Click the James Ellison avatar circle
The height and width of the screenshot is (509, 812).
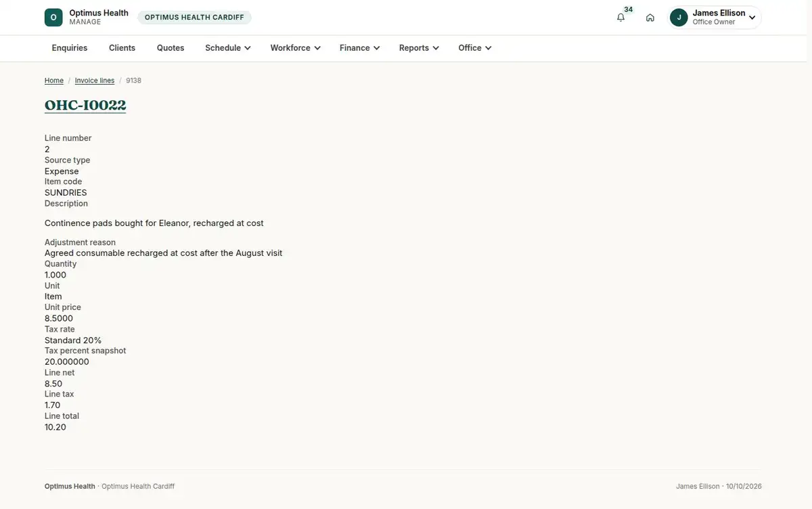tap(679, 18)
